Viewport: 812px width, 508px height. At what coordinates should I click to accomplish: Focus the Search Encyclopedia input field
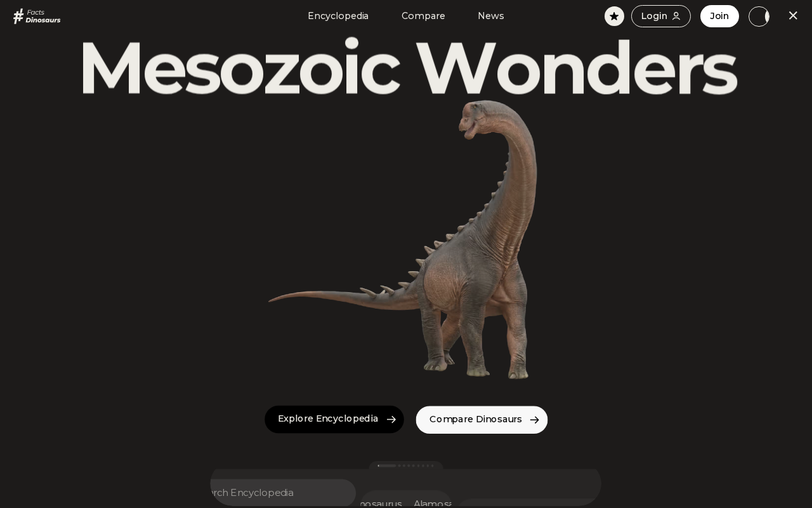pos(283,493)
